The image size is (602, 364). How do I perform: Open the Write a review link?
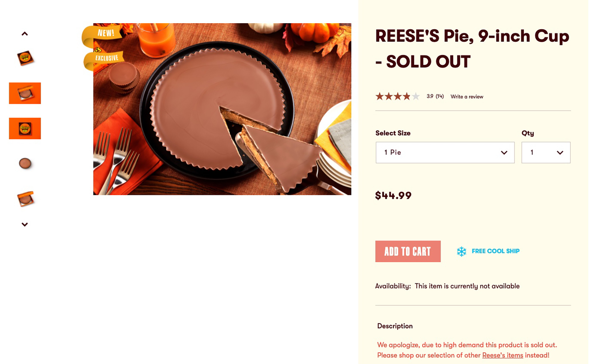(467, 97)
